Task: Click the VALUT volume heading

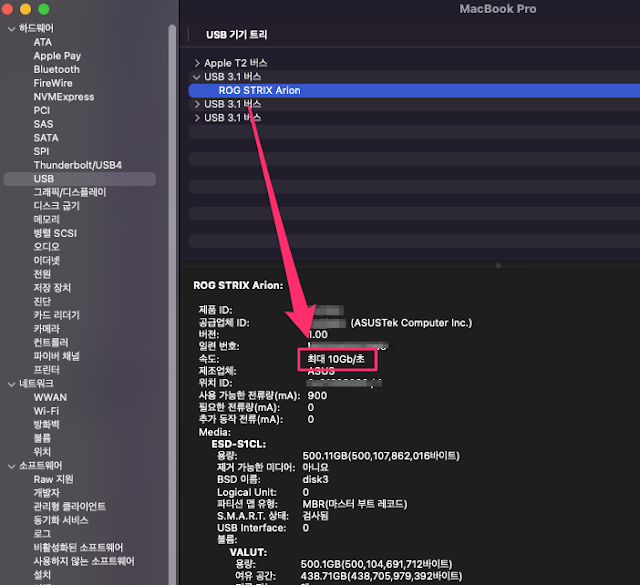Action: [x=249, y=553]
